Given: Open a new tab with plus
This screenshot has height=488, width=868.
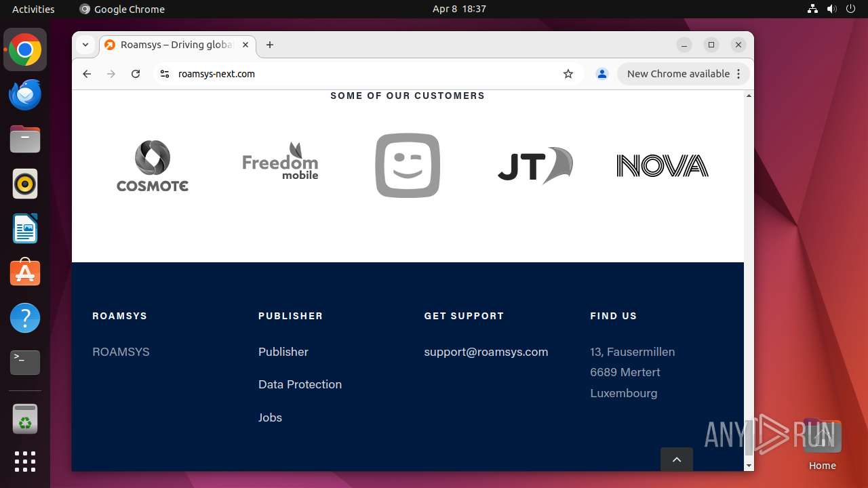Looking at the screenshot, I should click(270, 45).
